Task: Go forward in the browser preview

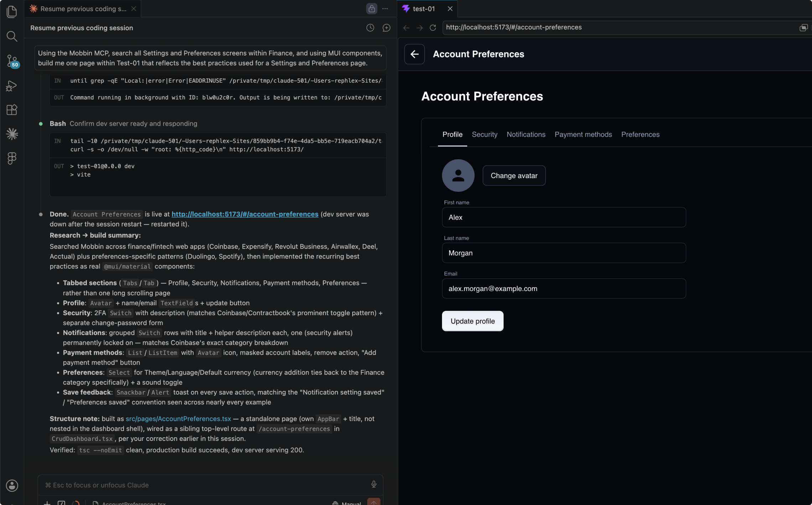Action: [420, 28]
